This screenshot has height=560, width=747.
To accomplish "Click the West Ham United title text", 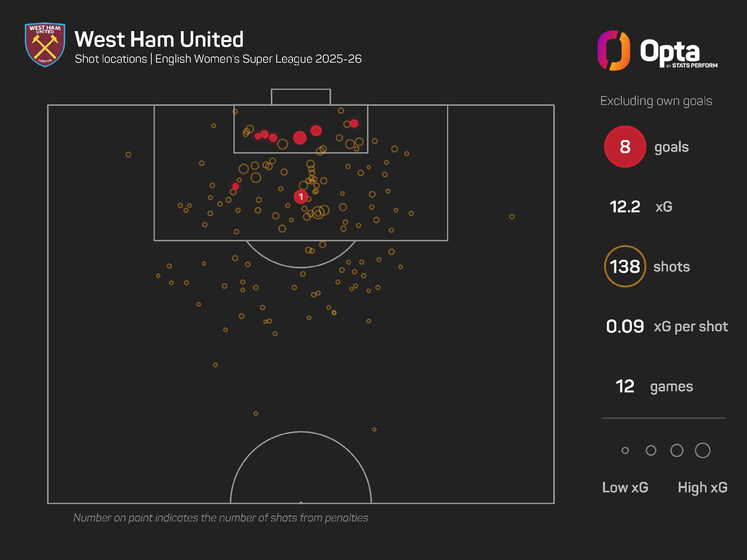I will [x=159, y=39].
